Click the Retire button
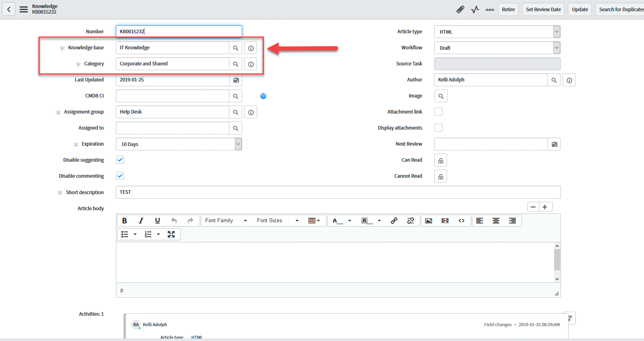This screenshot has width=644, height=341. click(508, 10)
